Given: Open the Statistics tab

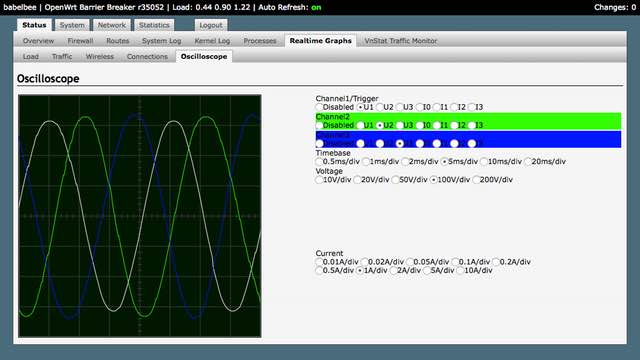Looking at the screenshot, I should coord(154,25).
